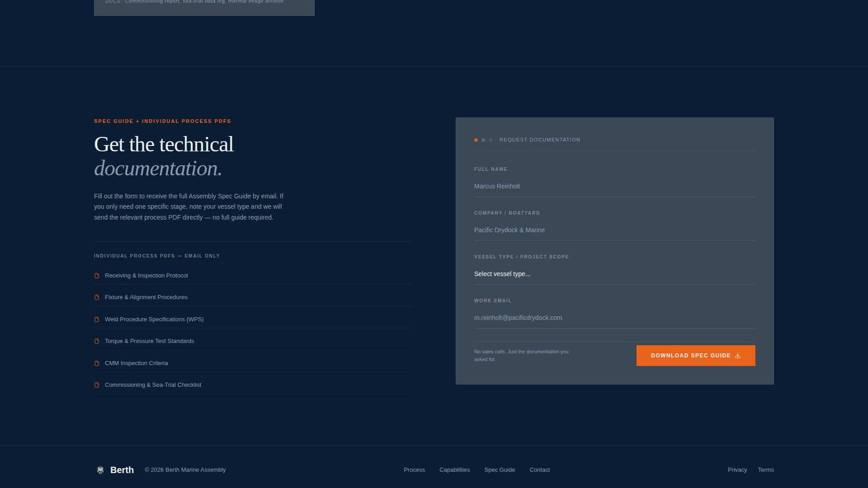Select the third step dot on the form
This screenshot has height=488, width=868.
490,140
